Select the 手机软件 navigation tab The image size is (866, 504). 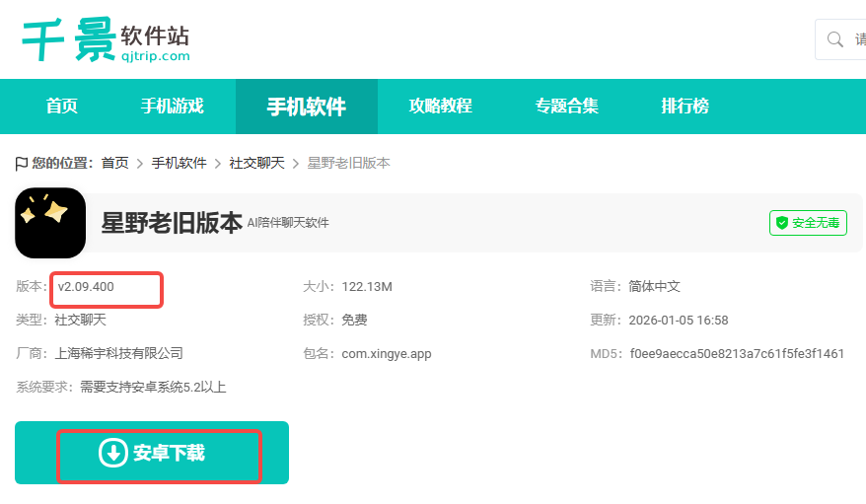click(x=306, y=107)
